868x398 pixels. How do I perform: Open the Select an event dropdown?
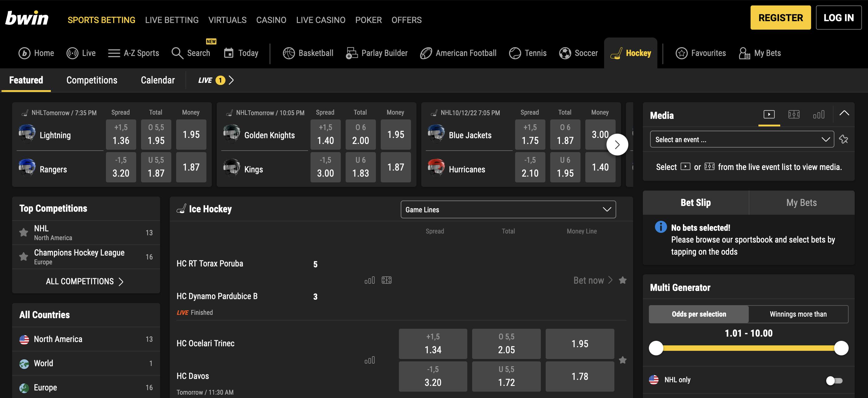(741, 139)
